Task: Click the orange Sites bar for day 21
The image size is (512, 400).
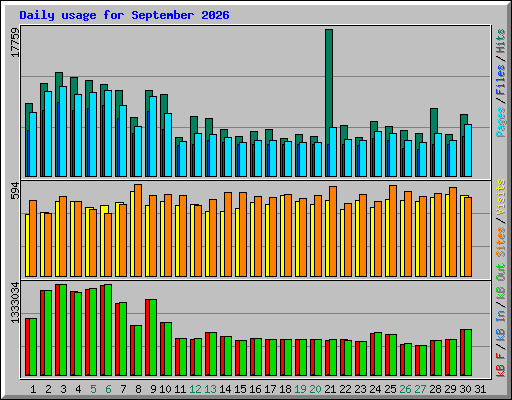Action: [x=333, y=231]
